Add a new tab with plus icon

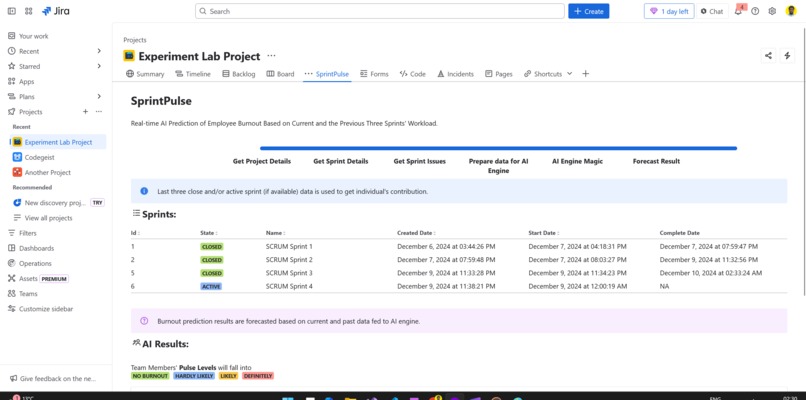point(585,74)
